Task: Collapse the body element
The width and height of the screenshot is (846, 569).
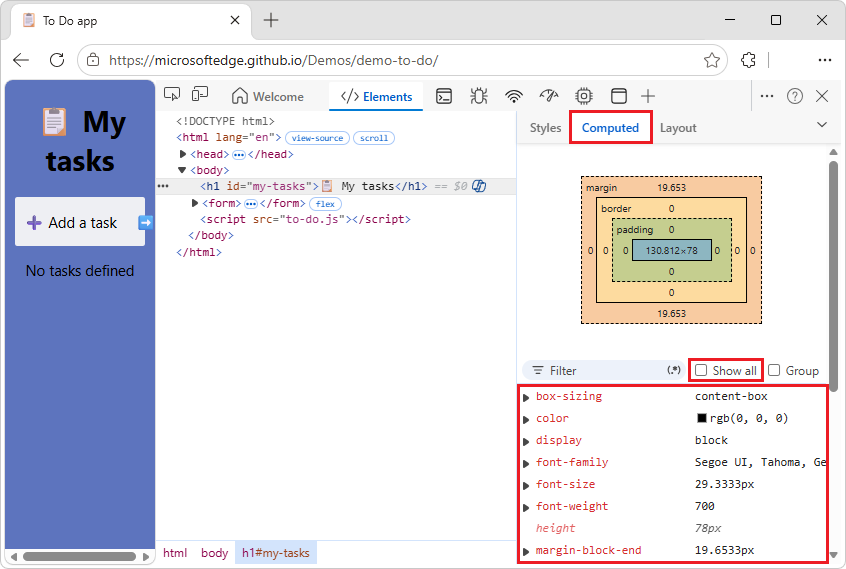Action: click(182, 170)
